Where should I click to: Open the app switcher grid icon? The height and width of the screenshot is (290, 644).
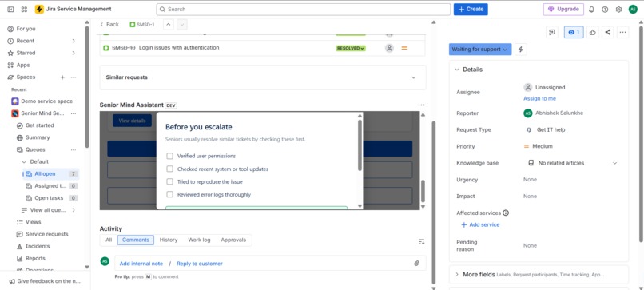click(24, 9)
